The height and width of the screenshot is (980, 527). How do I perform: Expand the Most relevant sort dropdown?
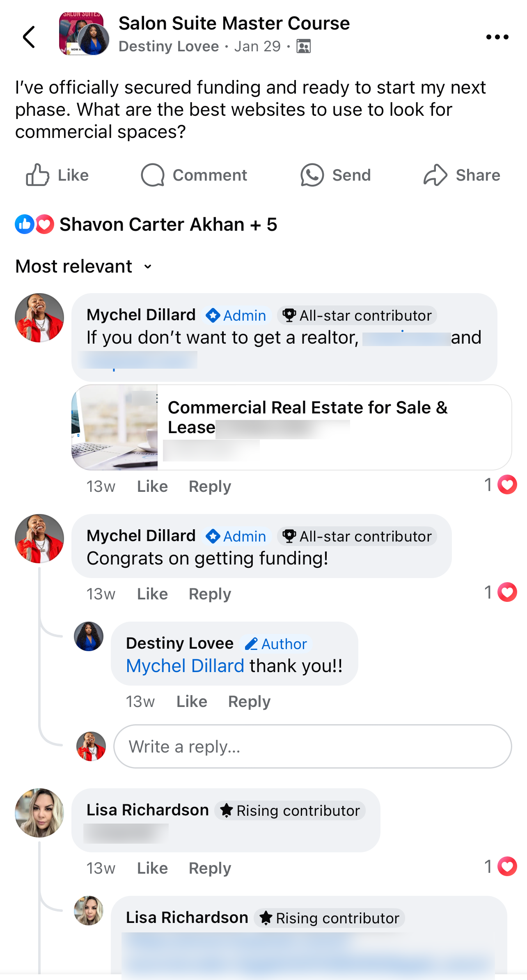coord(84,266)
